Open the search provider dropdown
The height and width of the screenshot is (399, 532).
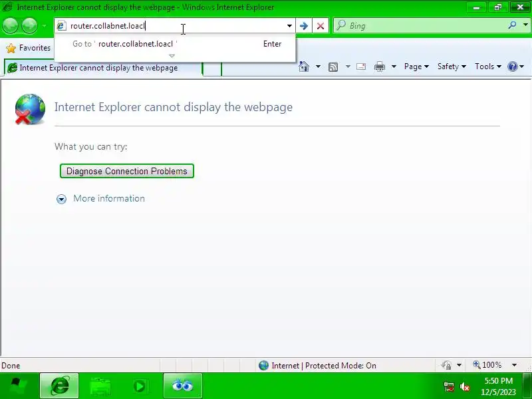(x=525, y=25)
